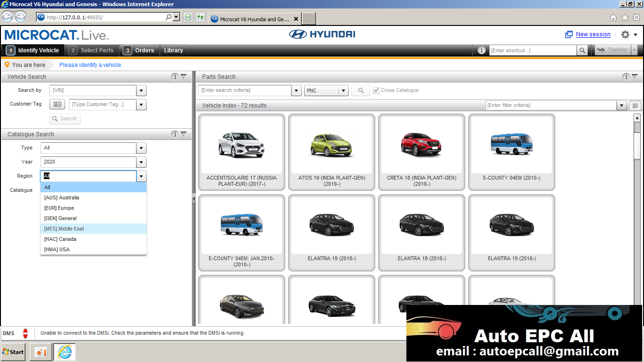Show info for the Catalogue Search panel
The height and width of the screenshot is (362, 644).
coord(175,134)
